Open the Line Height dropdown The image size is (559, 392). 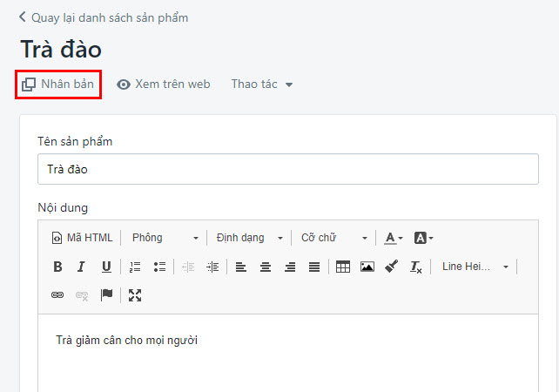point(475,267)
